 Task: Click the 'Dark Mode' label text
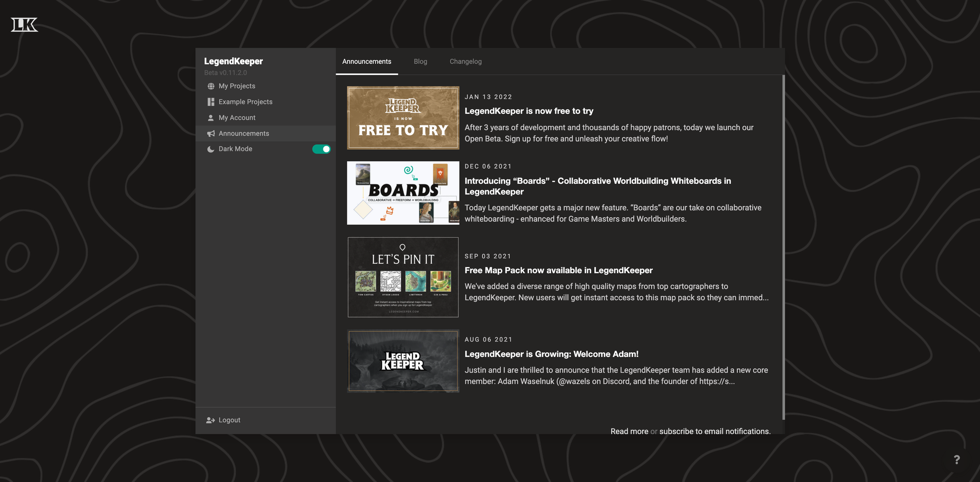(x=235, y=149)
